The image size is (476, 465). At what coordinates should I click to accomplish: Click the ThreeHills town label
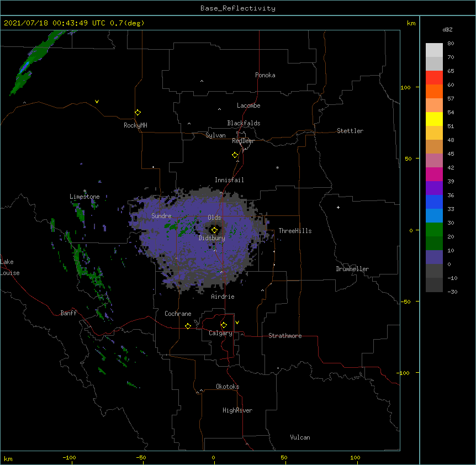(x=295, y=231)
